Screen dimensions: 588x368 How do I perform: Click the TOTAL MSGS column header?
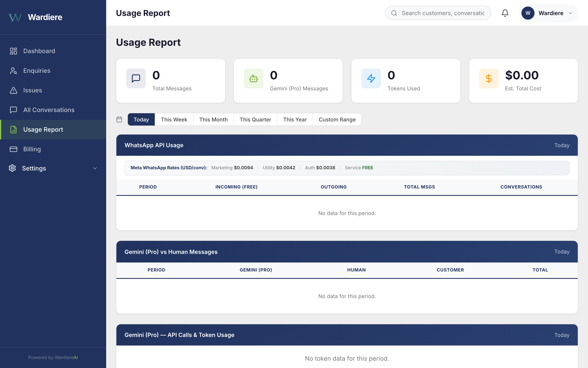coord(419,187)
